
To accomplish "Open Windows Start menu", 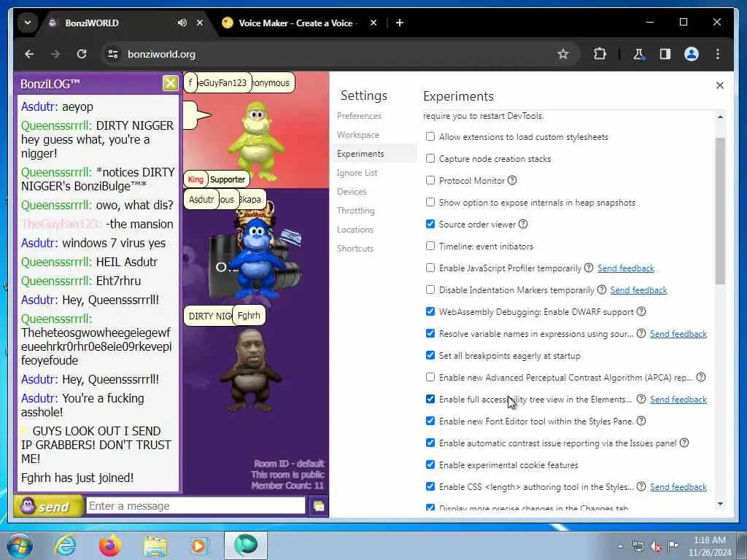I will point(19,545).
